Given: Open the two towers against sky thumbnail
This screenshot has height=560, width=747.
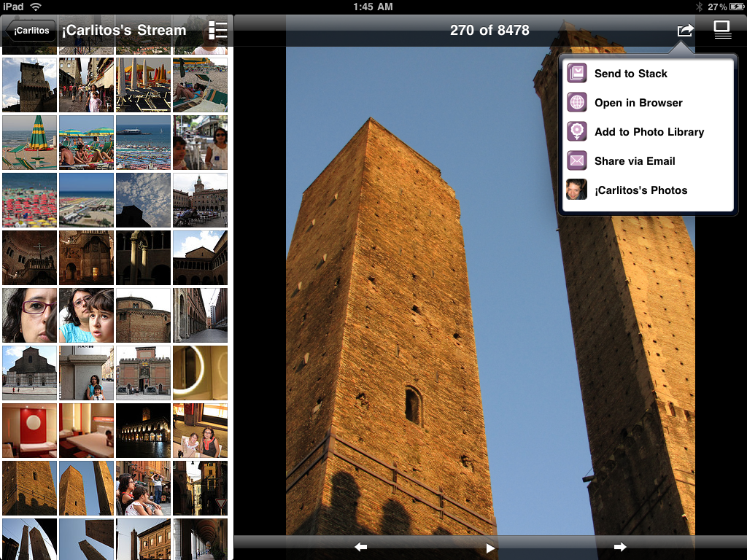Looking at the screenshot, I should click(86, 488).
